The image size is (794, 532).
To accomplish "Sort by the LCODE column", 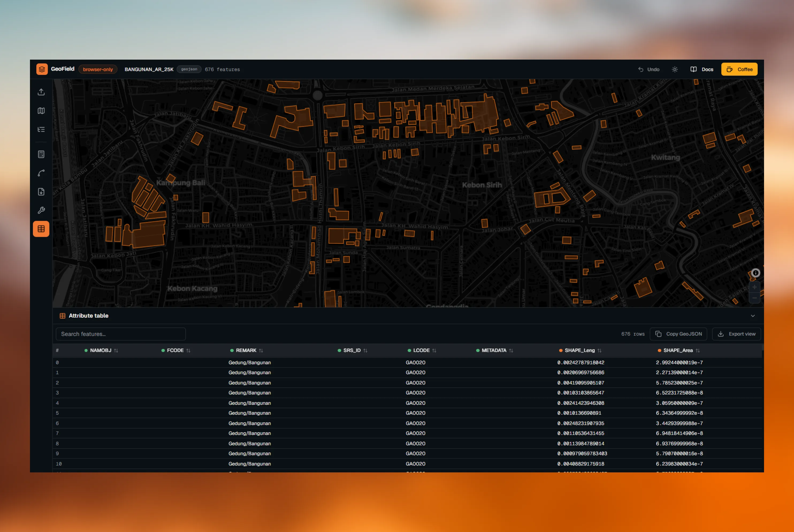I will [x=422, y=350].
